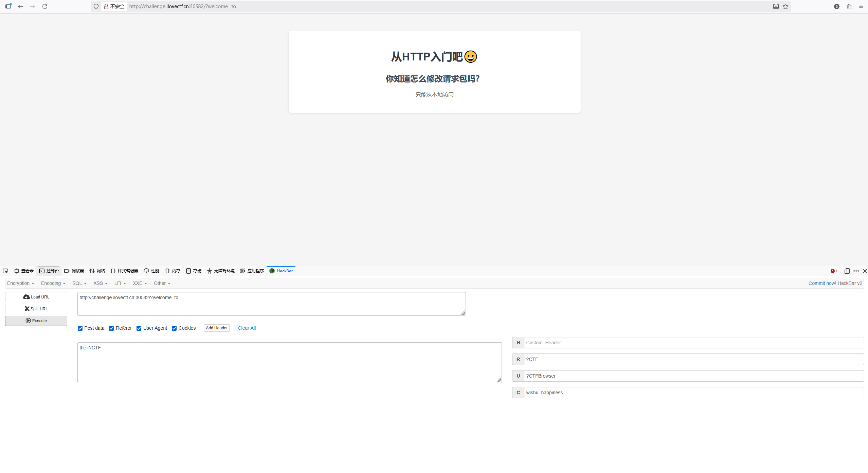The width and height of the screenshot is (868, 473).
Task: Click the Clear All link
Action: click(247, 328)
